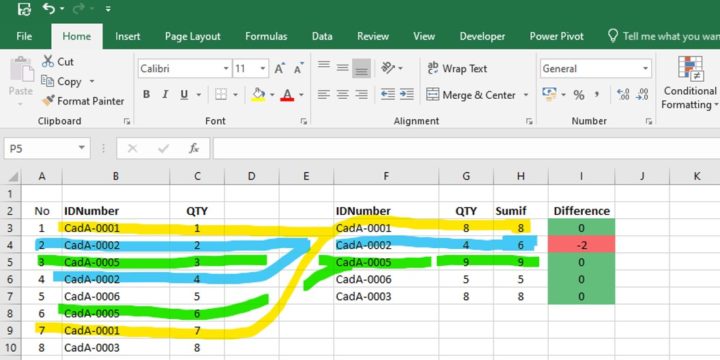Apply Comma Style icon
720x360 pixels.
597,95
